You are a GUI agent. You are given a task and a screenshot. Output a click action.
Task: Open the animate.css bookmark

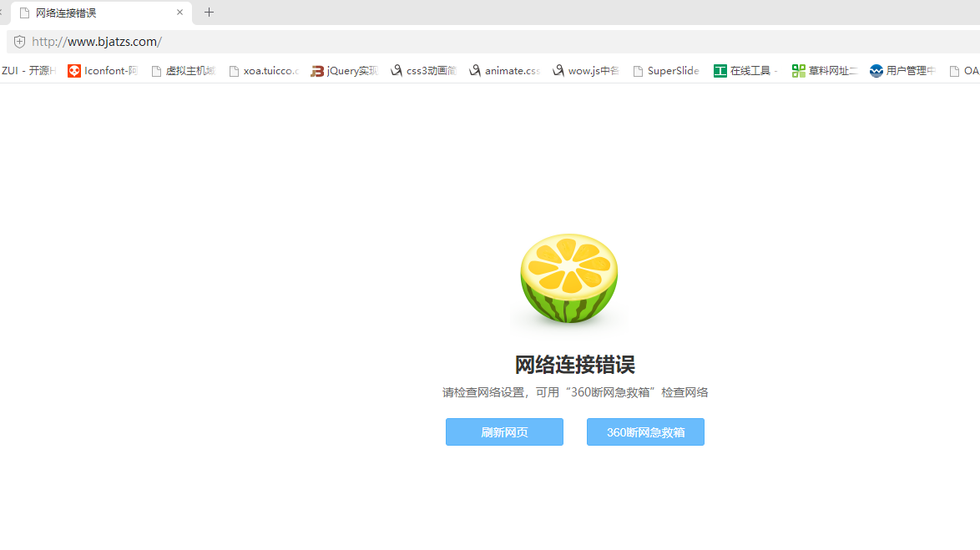(x=504, y=71)
